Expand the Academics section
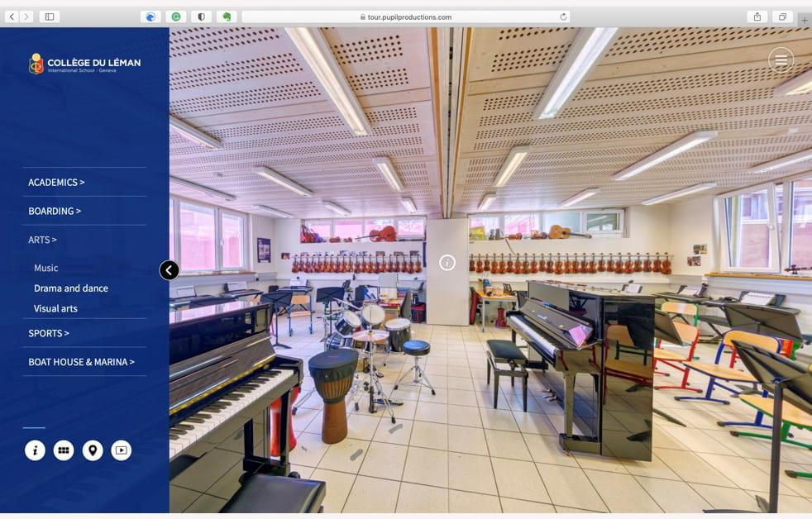 click(56, 182)
